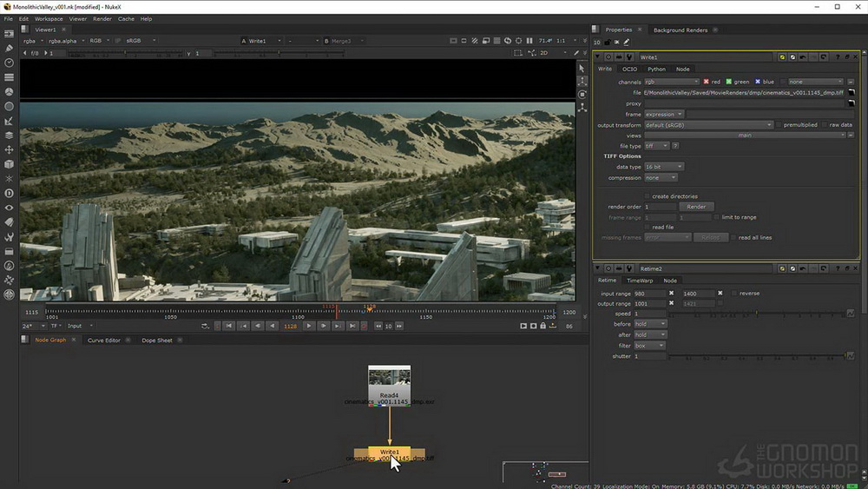Open the MetaData nodes tag icon
The width and height of the screenshot is (868, 489).
9,222
